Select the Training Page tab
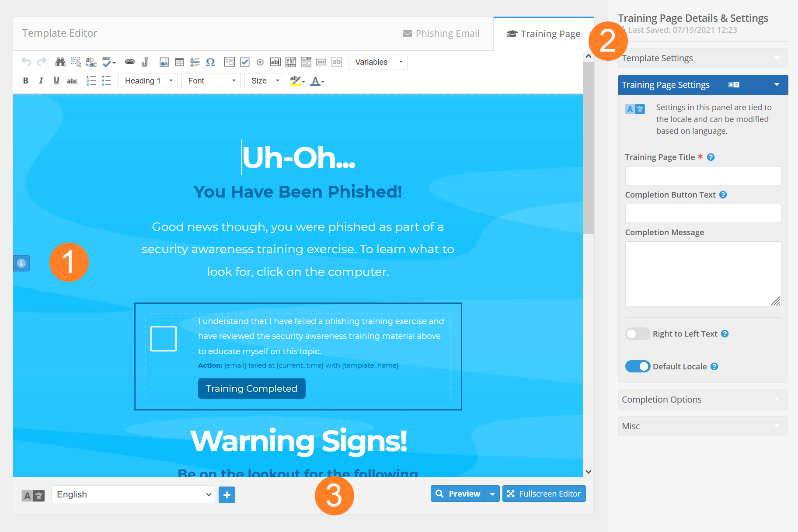 (544, 34)
